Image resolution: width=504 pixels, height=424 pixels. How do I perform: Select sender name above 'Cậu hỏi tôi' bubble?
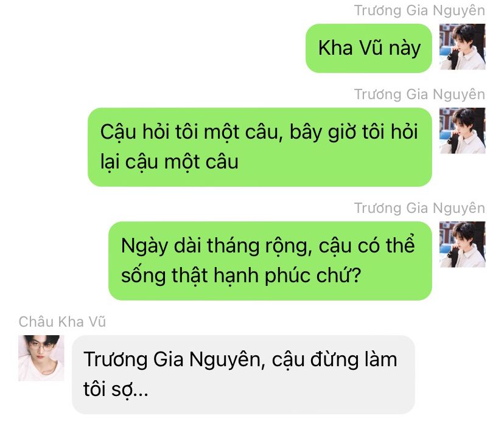[419, 94]
